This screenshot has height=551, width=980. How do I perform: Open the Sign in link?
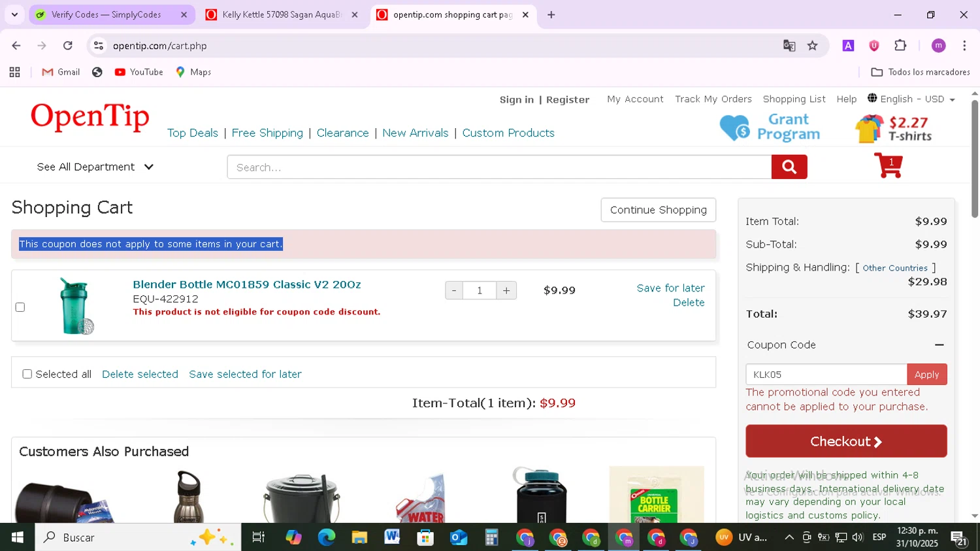click(x=517, y=99)
